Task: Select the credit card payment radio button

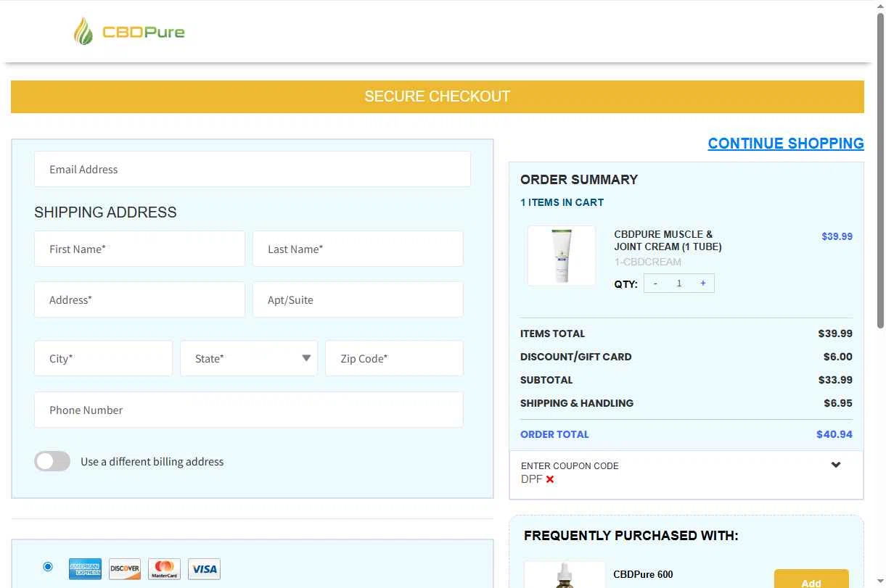Action: coord(48,566)
